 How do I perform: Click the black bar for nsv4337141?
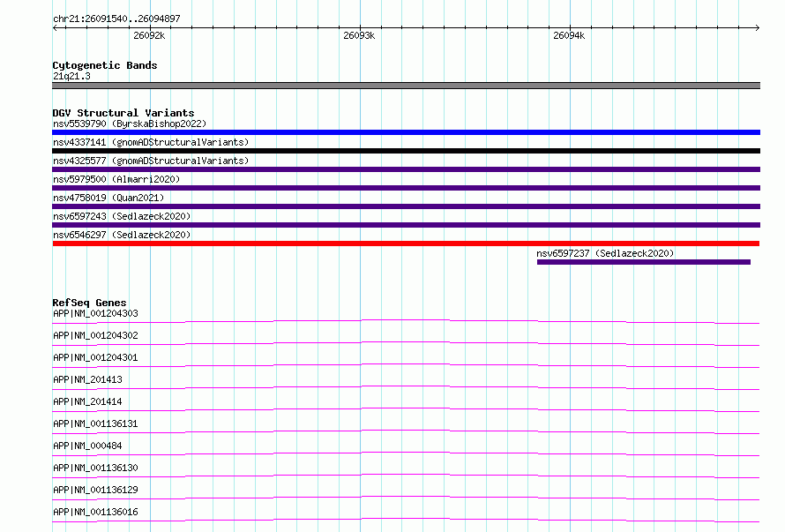pos(406,151)
